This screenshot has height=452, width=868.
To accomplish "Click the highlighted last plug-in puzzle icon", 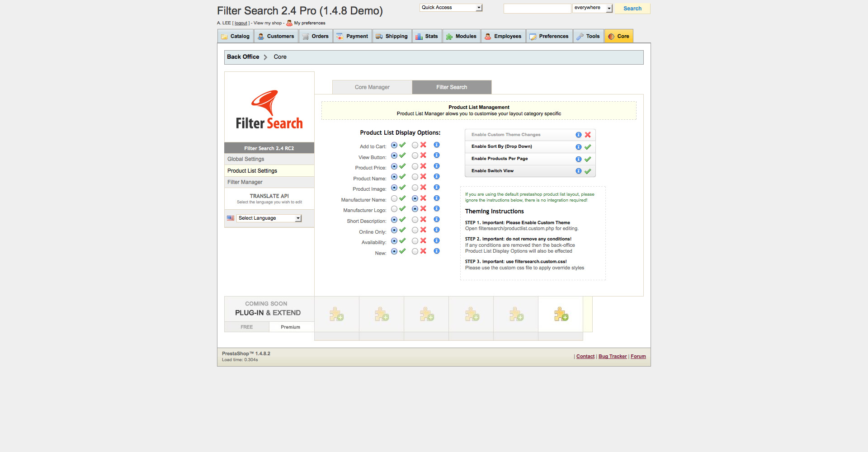I will click(561, 314).
